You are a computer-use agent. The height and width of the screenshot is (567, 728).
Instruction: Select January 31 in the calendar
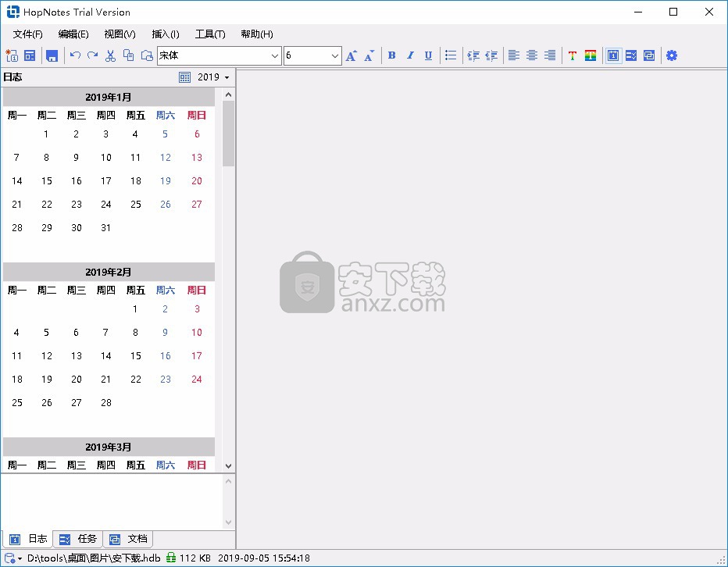point(106,228)
